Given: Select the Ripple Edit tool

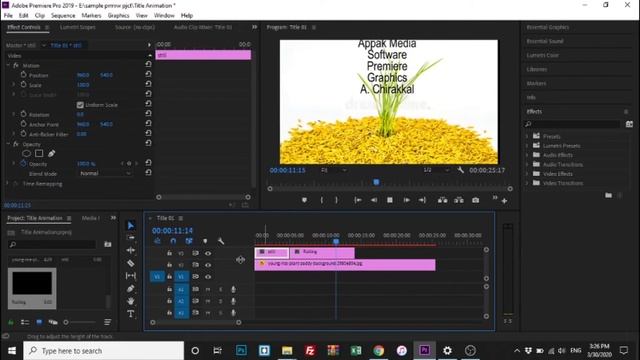Looking at the screenshot, I should [131, 250].
